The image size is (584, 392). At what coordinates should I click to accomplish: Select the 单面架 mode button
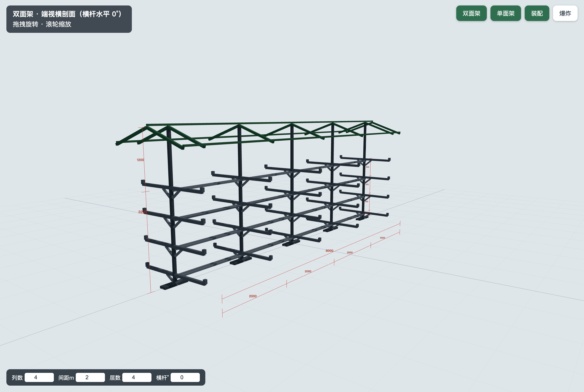506,13
